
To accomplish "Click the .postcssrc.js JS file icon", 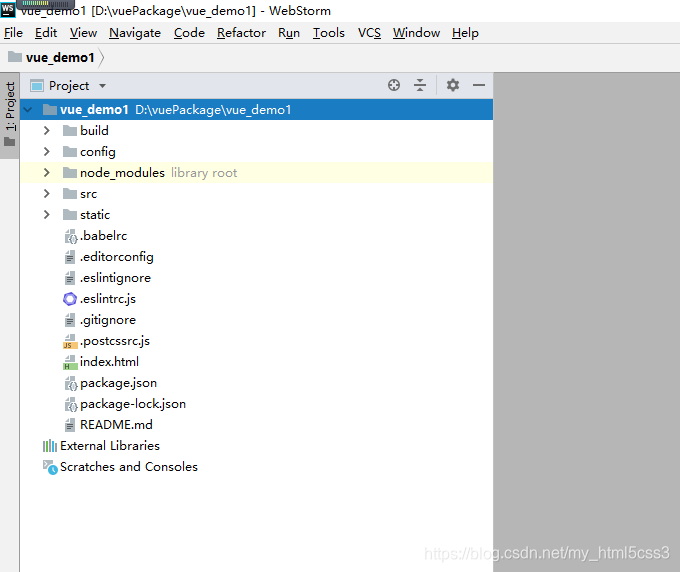I will (70, 341).
